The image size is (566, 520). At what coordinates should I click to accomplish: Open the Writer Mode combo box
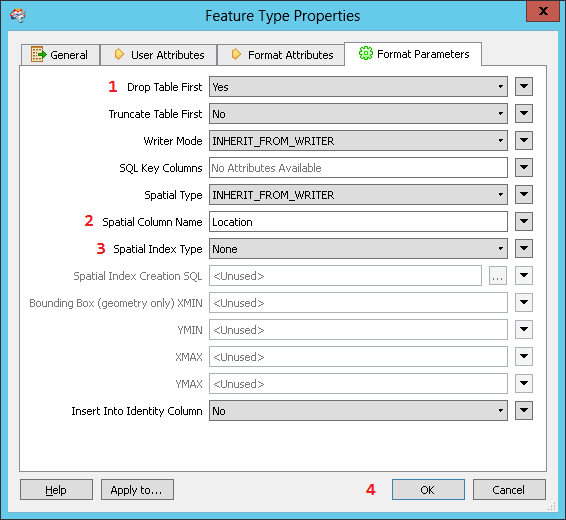[x=358, y=141]
